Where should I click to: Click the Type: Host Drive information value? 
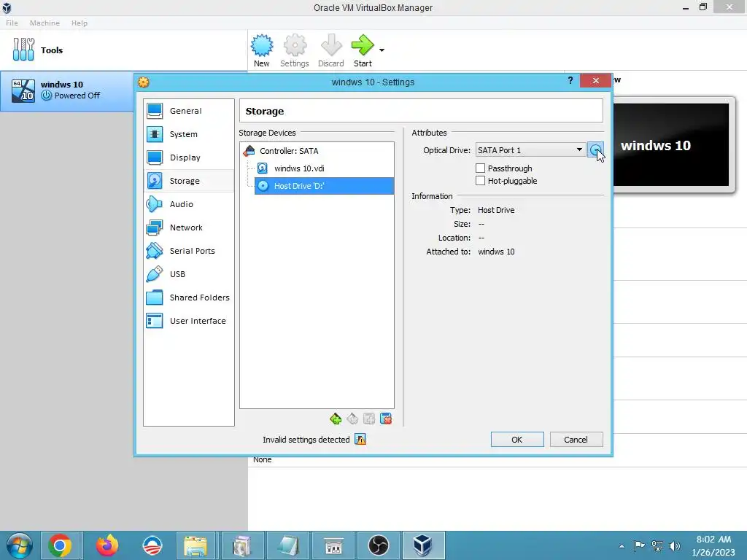[x=496, y=210]
